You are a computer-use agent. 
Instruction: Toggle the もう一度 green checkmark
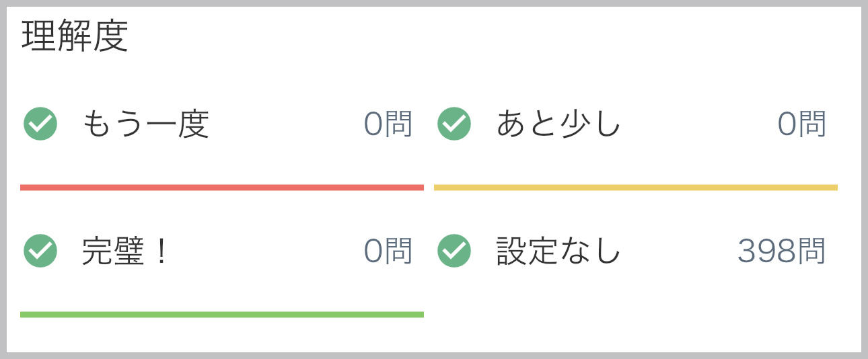(x=40, y=124)
